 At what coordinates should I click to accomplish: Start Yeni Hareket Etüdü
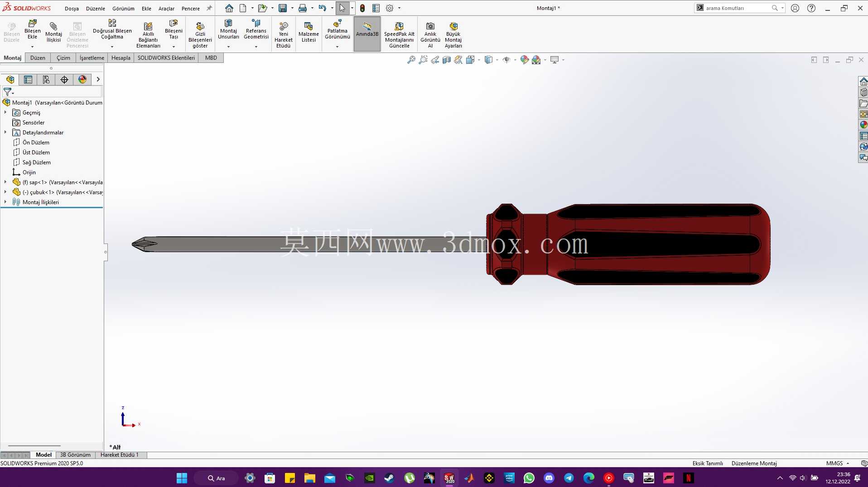coord(284,34)
